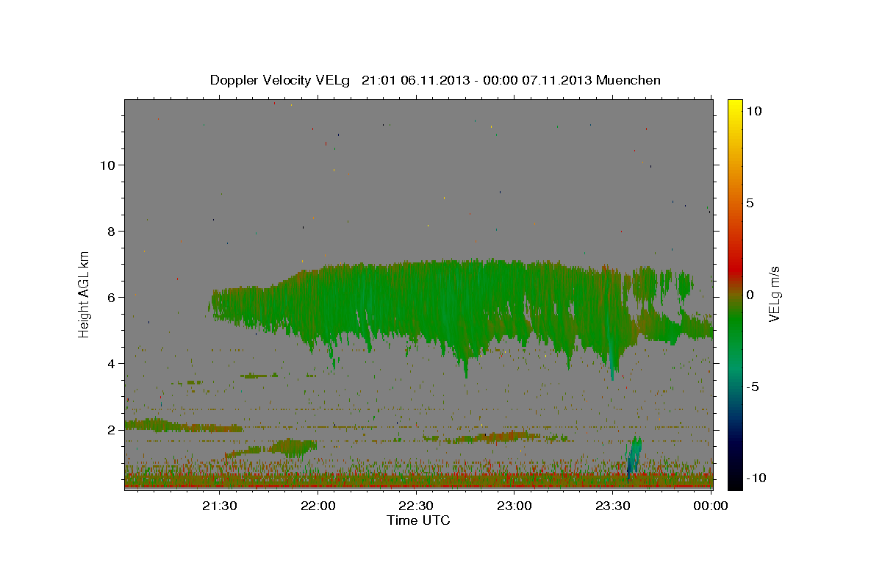Viewport: 882px width, 588px height.
Task: Click the 'Time UTC' axis label
Action: 418,520
